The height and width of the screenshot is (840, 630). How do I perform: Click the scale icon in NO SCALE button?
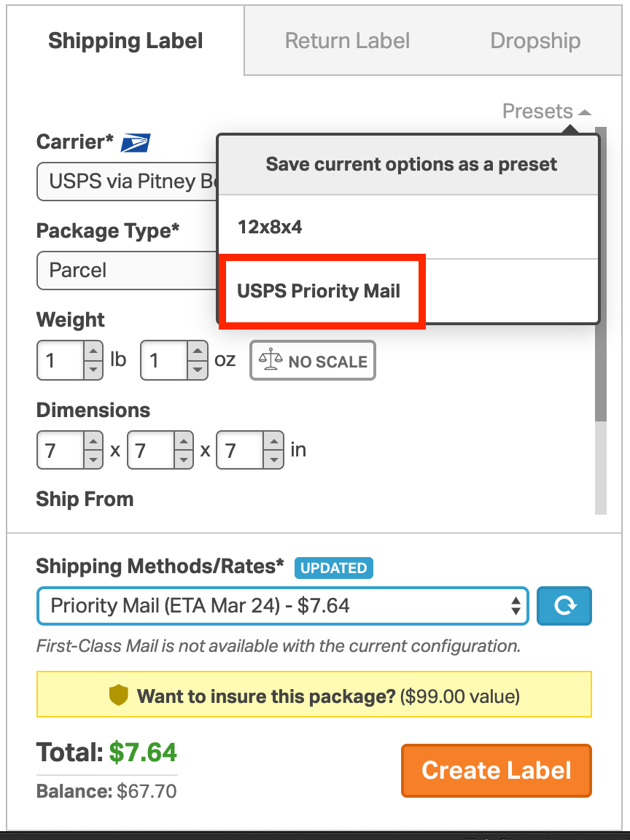[x=271, y=360]
